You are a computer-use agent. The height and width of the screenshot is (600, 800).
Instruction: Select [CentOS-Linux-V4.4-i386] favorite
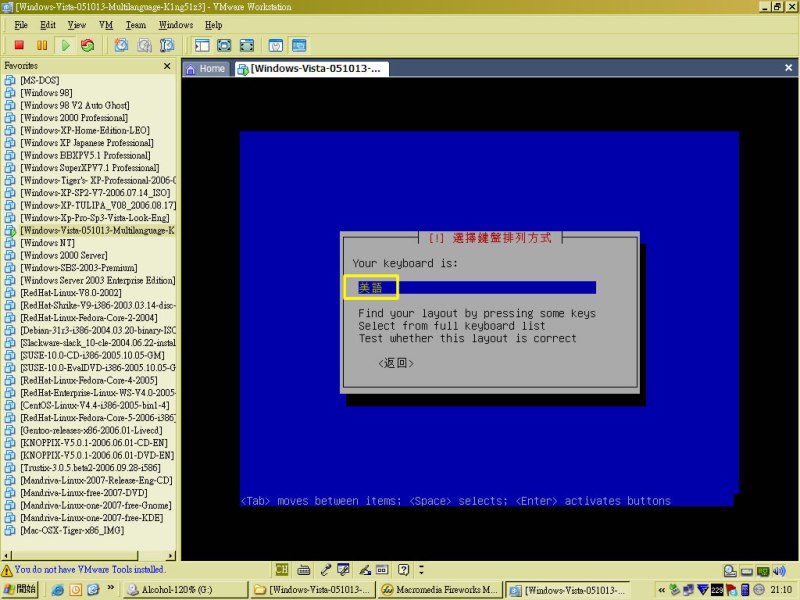tap(94, 405)
